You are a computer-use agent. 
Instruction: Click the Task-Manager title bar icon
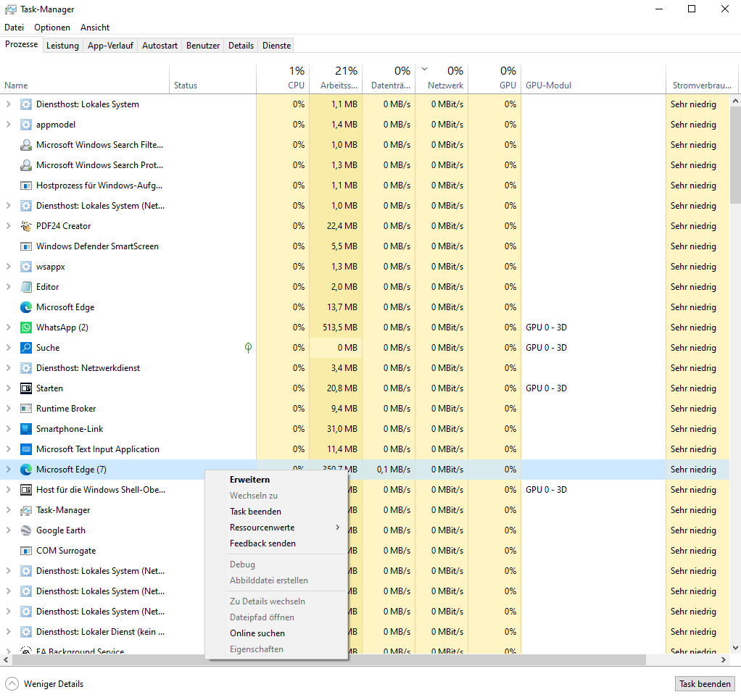pos(10,9)
